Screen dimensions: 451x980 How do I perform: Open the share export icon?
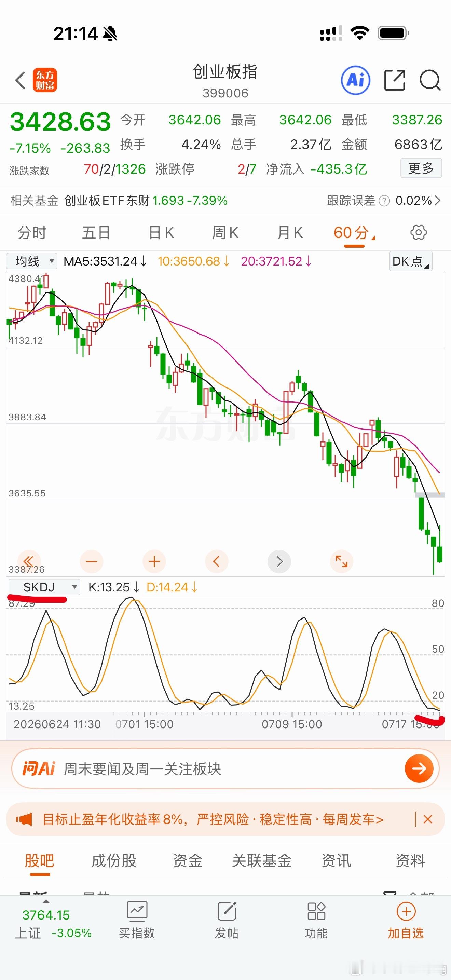coord(394,80)
